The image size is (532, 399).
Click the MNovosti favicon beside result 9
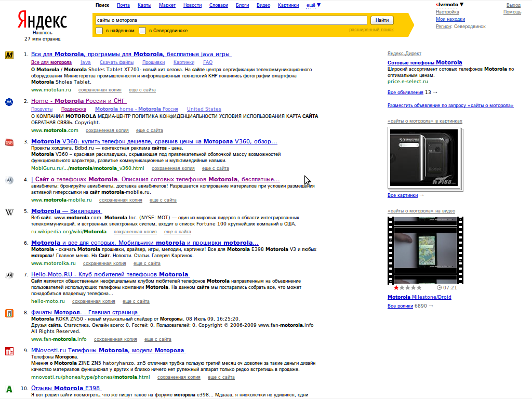click(9, 351)
